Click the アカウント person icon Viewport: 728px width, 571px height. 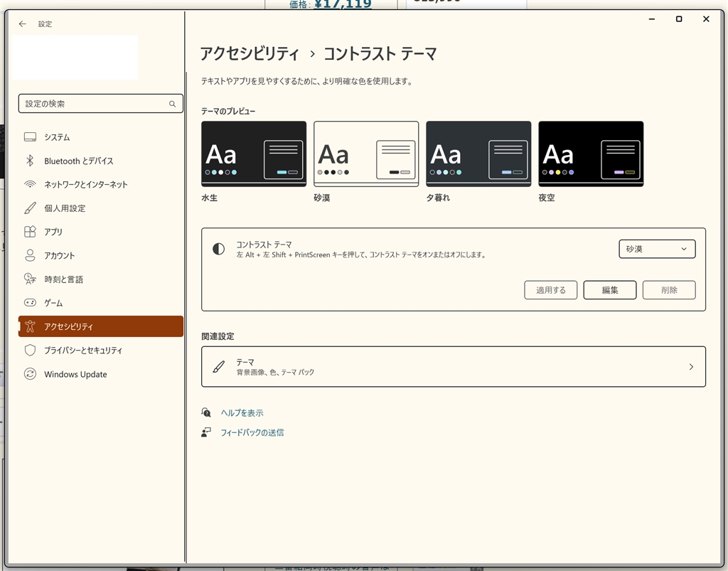point(30,255)
